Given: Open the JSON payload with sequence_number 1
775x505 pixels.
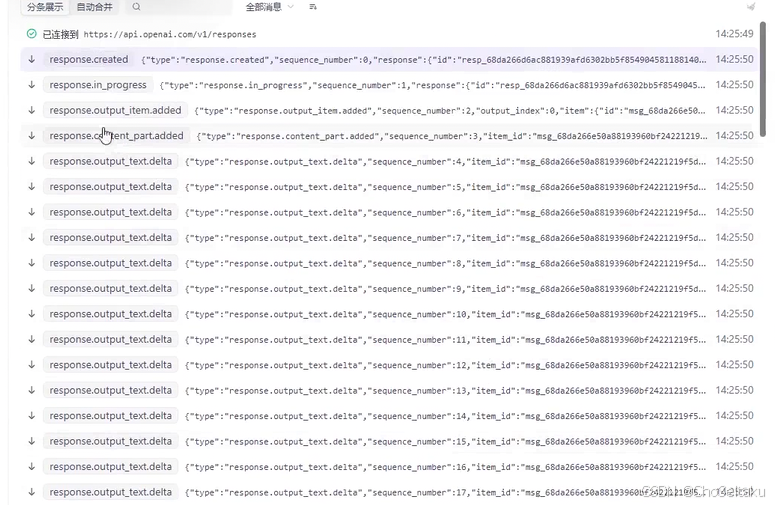Looking at the screenshot, I should 432,85.
